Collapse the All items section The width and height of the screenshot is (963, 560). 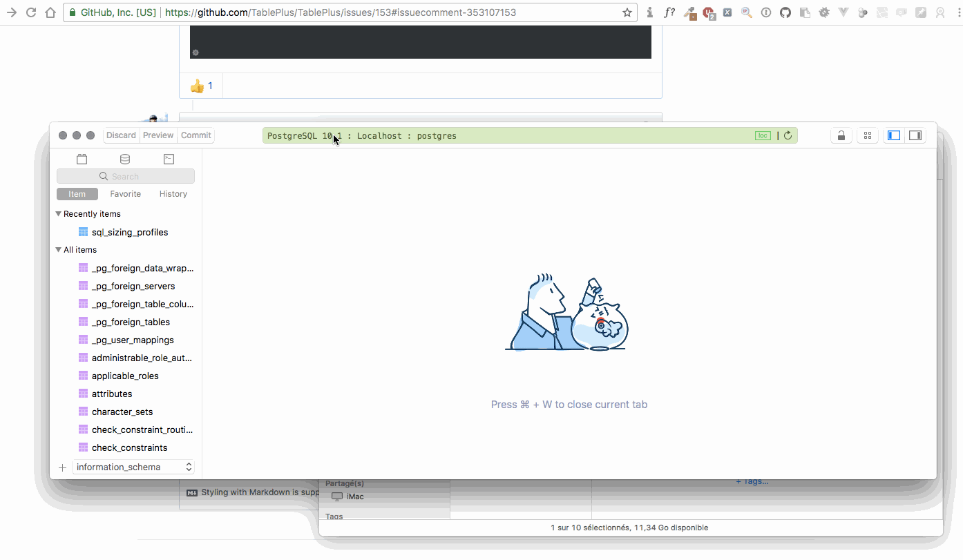[x=58, y=249]
